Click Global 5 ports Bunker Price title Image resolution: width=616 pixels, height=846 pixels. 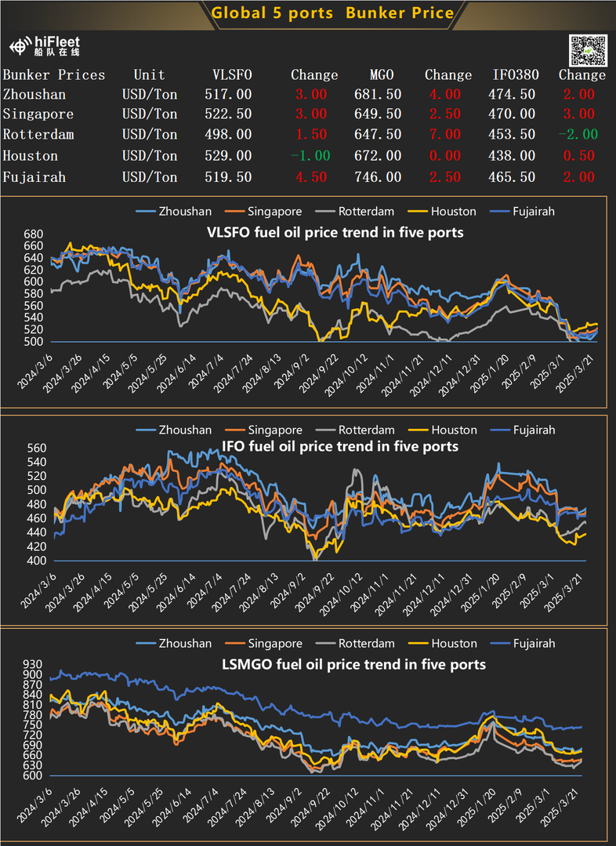[x=333, y=13]
